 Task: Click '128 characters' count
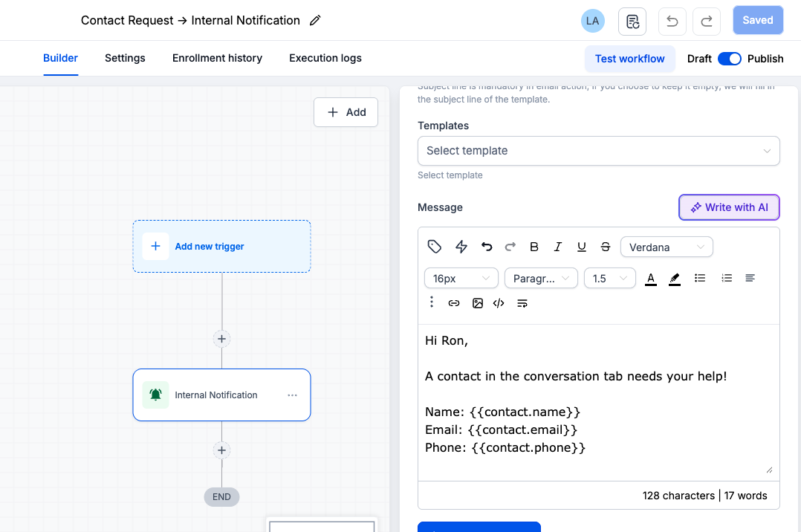coord(678,496)
